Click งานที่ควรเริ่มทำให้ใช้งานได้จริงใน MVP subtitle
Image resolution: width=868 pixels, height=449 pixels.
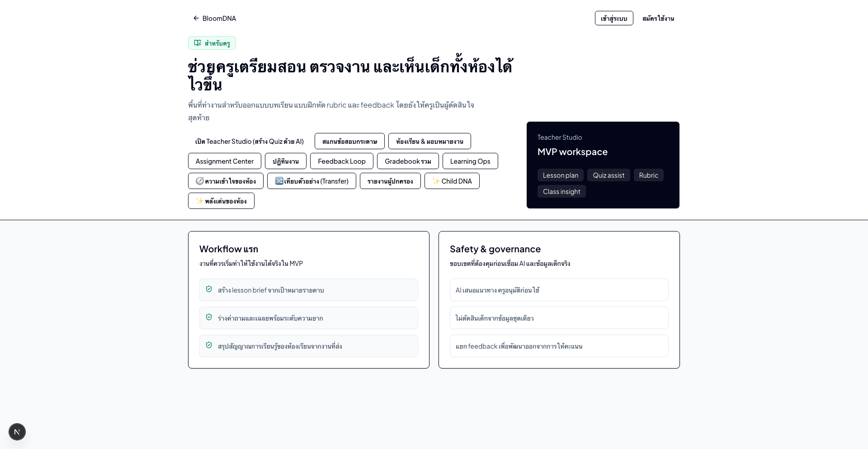click(251, 263)
